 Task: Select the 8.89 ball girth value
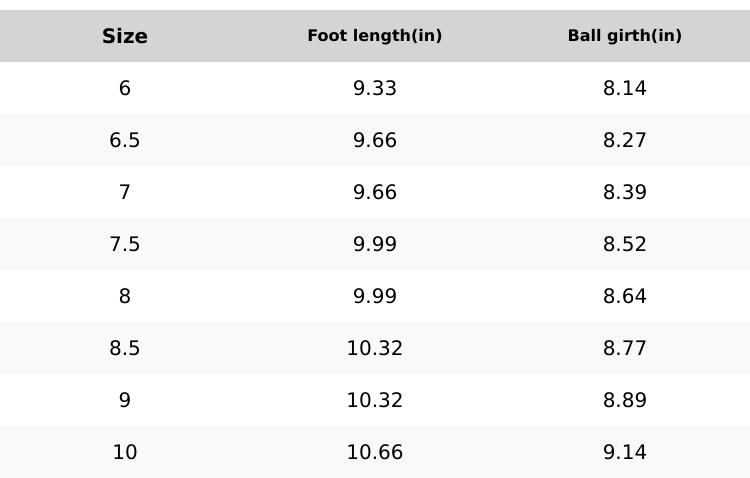625,401
